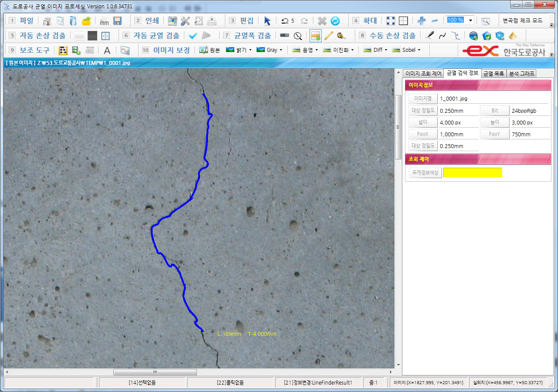Switch to 균열 검색 정보 tab

coord(462,73)
